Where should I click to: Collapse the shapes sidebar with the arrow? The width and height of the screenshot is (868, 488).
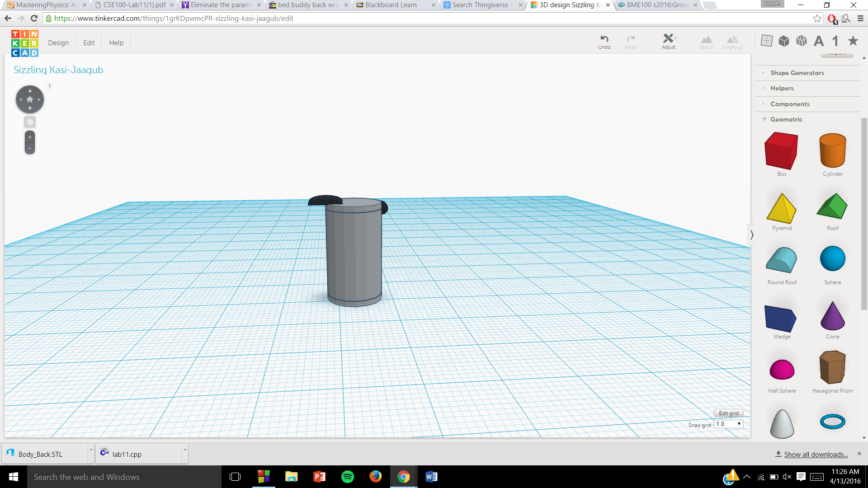pyautogui.click(x=752, y=235)
